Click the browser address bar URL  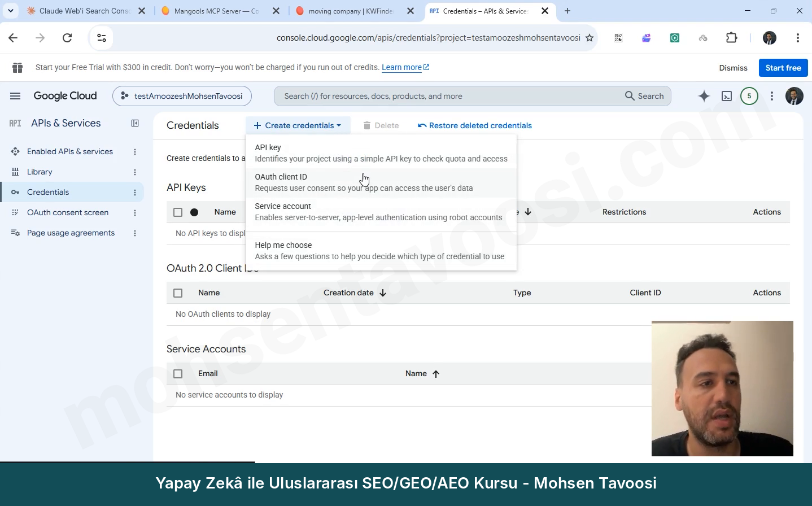428,38
